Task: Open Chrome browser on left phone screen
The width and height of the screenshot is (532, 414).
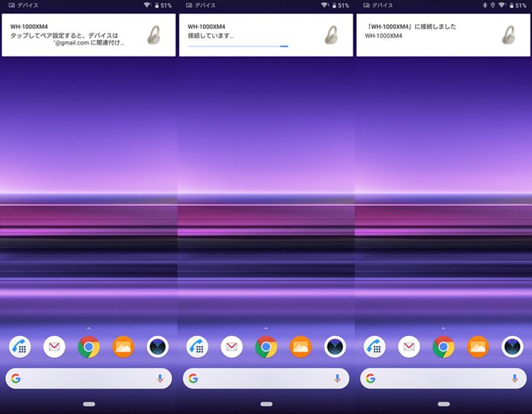Action: coord(89,346)
